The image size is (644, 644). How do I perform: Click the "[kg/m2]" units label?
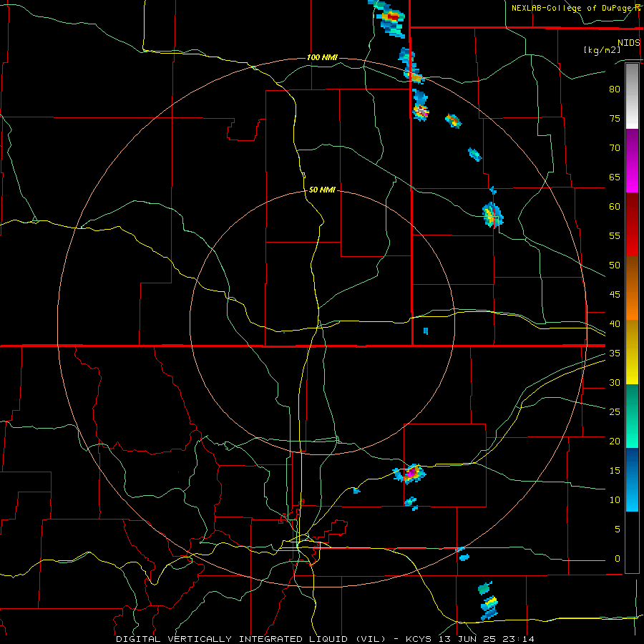(x=602, y=50)
